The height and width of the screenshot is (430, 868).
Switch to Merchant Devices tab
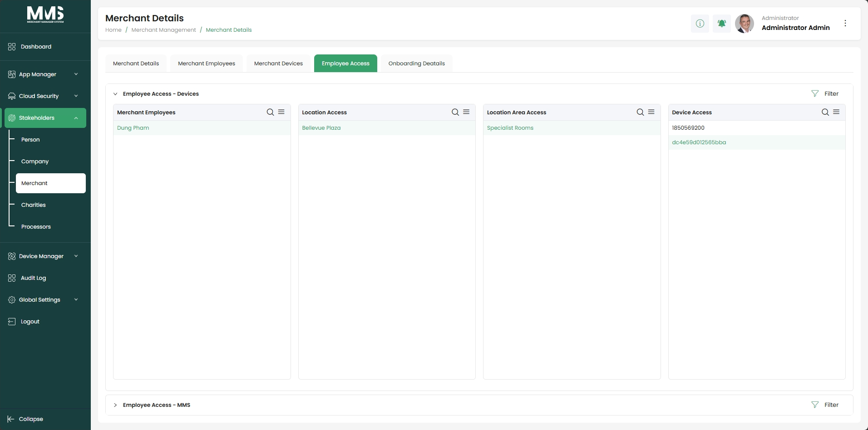pyautogui.click(x=278, y=64)
